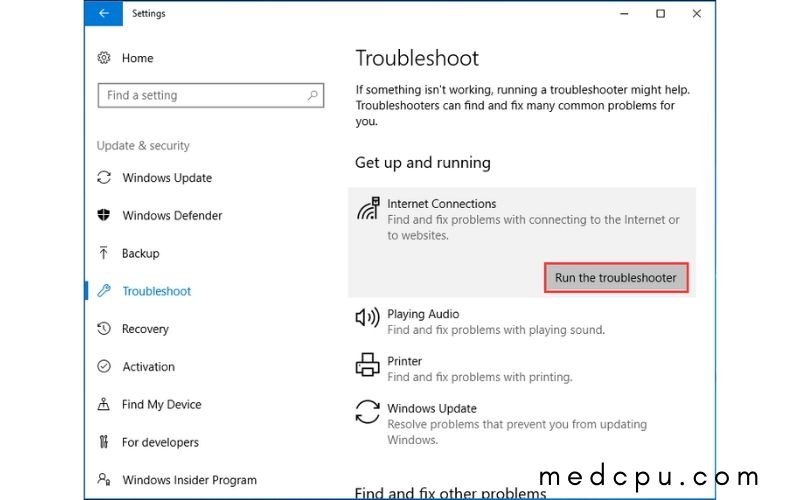Click the Get up and running heading
The image size is (800, 500).
point(422,163)
